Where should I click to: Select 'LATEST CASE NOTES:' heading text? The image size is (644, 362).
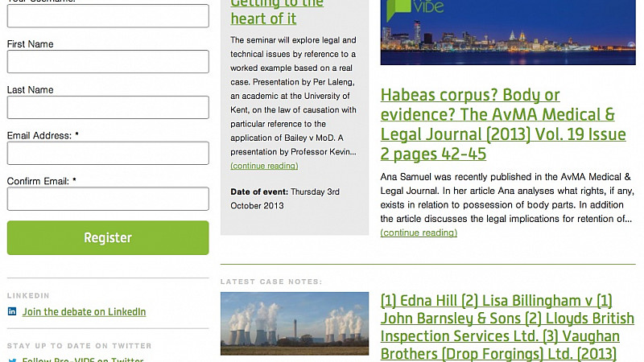[x=271, y=282]
